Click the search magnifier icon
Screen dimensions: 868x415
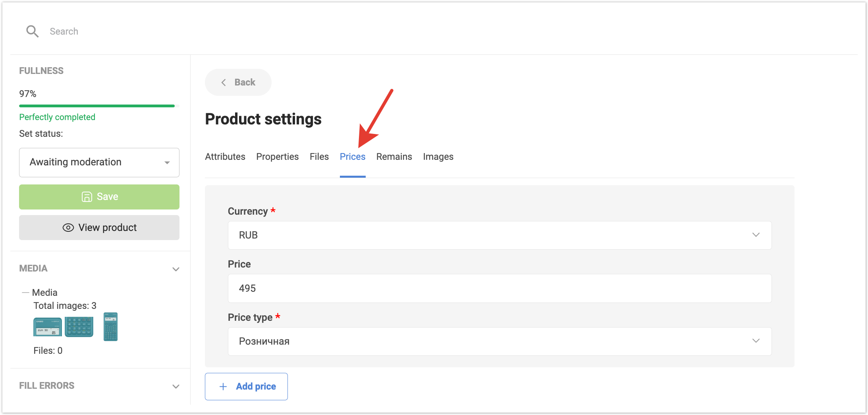[32, 31]
